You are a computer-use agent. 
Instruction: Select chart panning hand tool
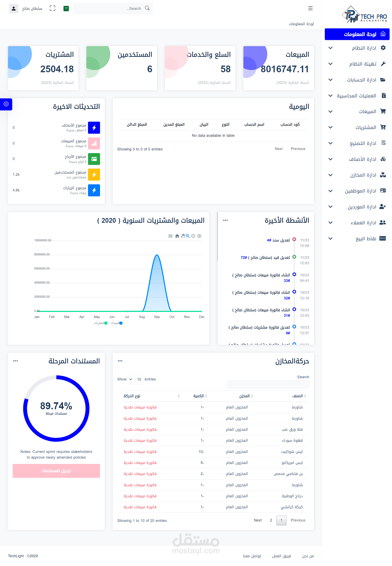(183, 236)
